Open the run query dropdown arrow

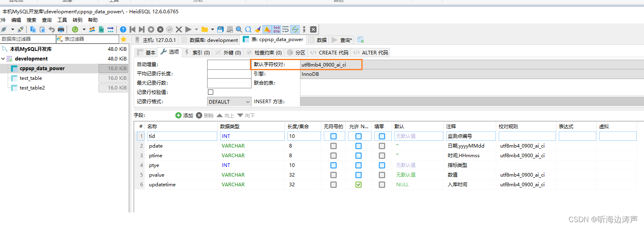(197, 29)
